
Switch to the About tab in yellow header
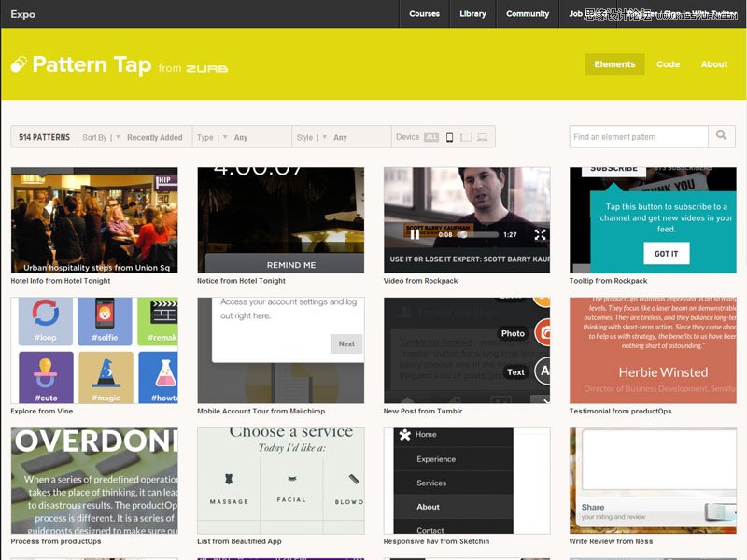(x=714, y=64)
